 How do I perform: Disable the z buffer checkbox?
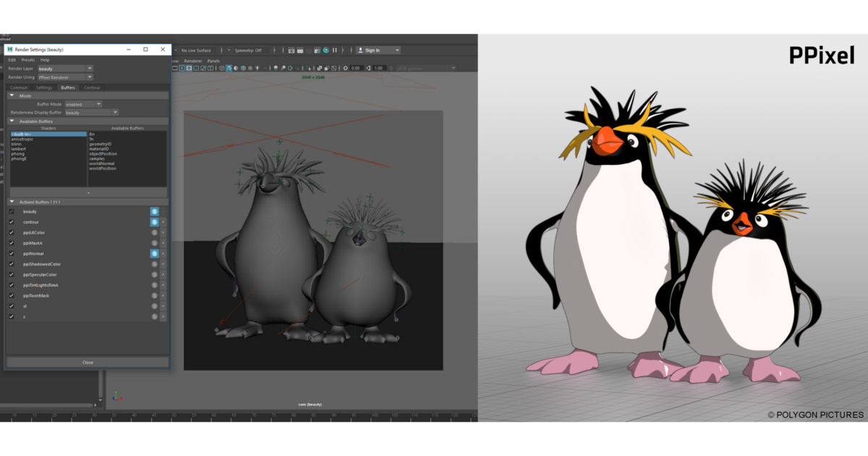pos(12,317)
